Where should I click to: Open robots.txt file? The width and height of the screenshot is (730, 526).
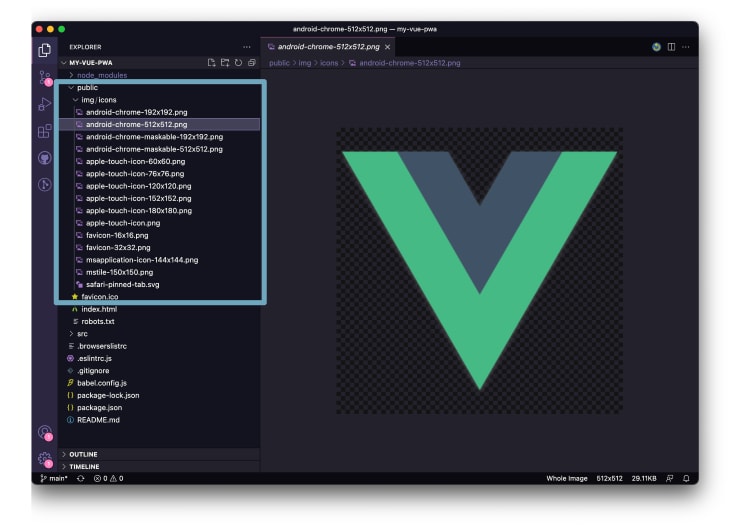160,322
